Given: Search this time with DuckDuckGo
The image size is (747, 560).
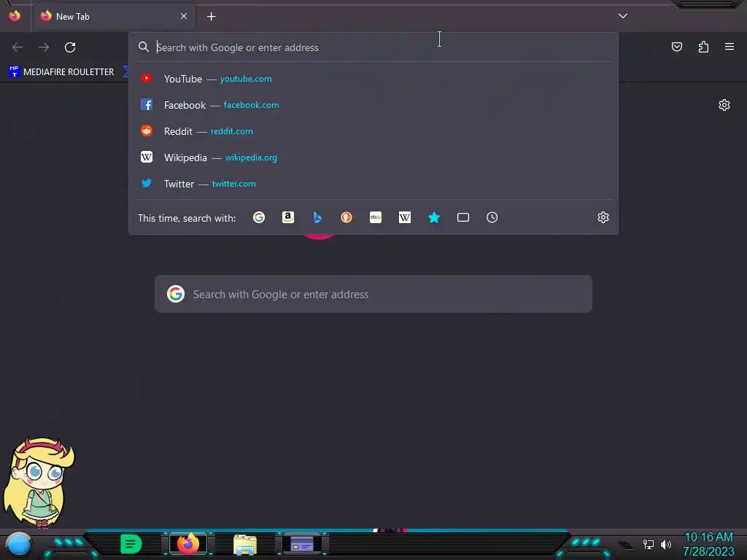Looking at the screenshot, I should pyautogui.click(x=347, y=217).
